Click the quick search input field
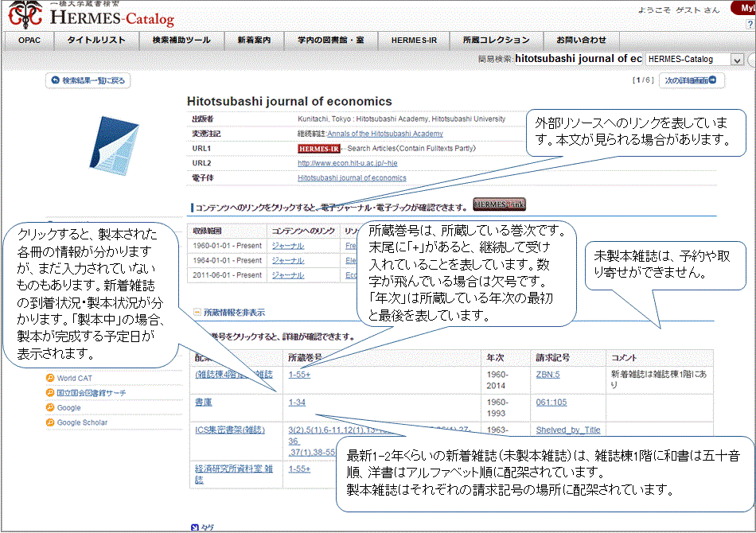 click(x=578, y=59)
